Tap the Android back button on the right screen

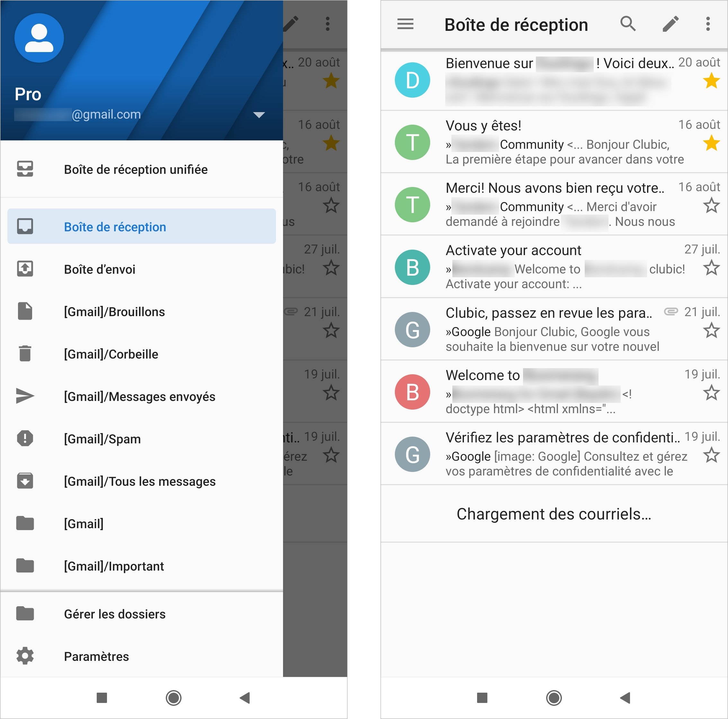[x=625, y=698]
